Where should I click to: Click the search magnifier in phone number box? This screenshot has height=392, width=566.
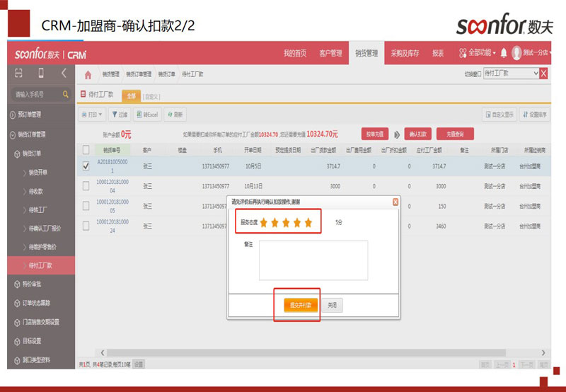coord(66,94)
